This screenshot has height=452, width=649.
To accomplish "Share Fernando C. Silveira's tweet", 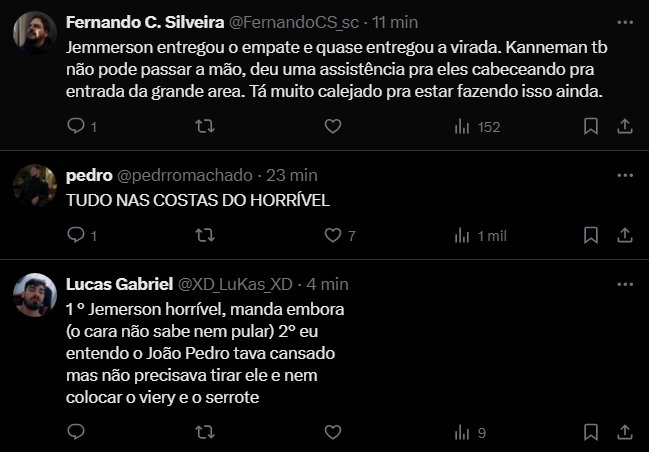I will [625, 127].
